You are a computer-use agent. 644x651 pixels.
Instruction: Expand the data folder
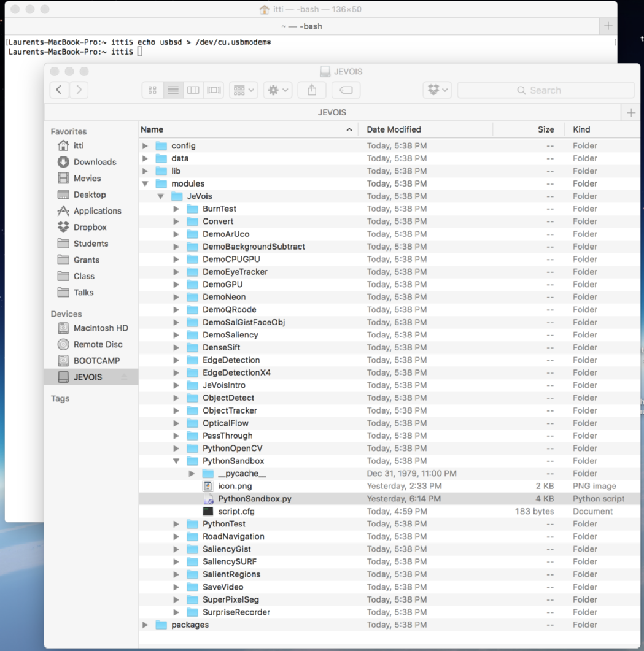click(145, 158)
